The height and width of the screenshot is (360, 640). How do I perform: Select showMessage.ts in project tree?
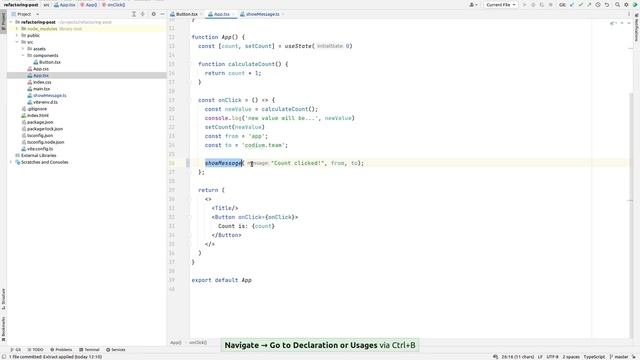[47, 96]
